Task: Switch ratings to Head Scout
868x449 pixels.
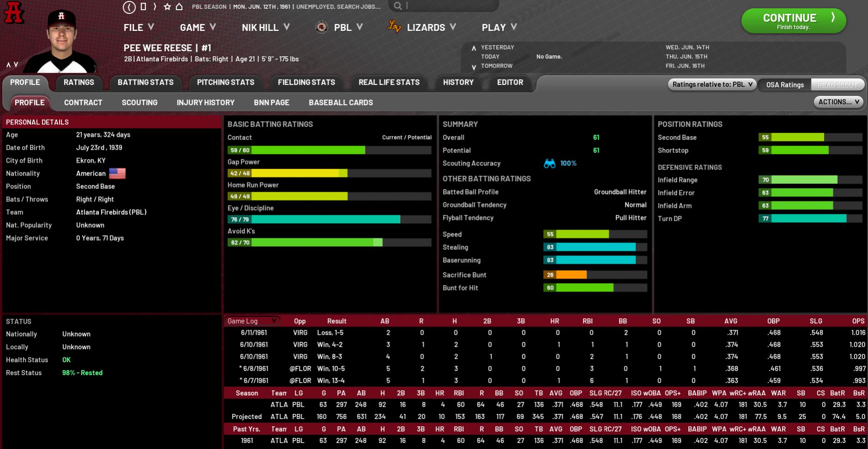Action: [x=837, y=85]
